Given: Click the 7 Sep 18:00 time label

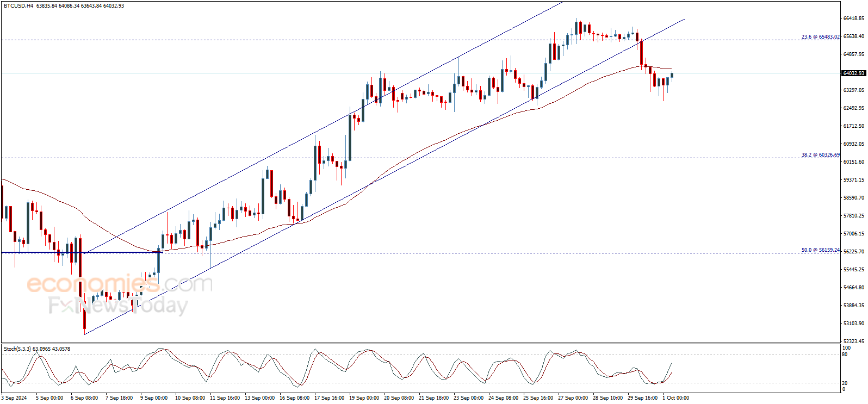Looking at the screenshot, I should click(x=119, y=398).
